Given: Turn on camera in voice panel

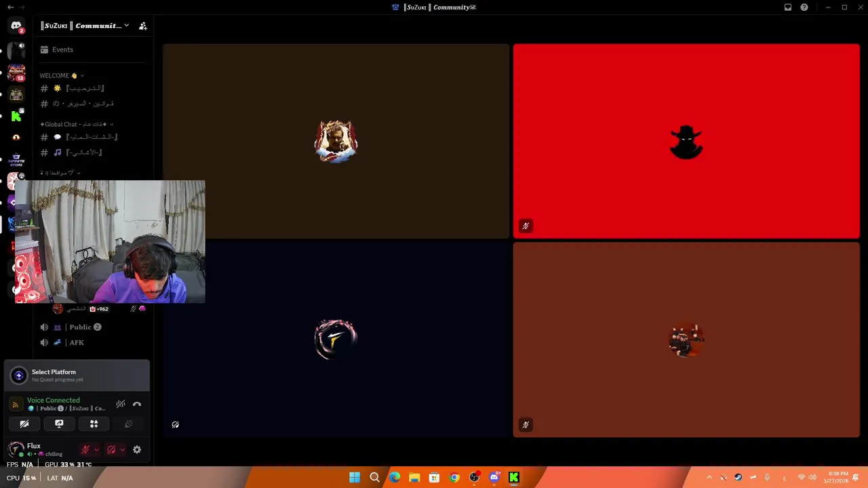Looking at the screenshot, I should (24, 424).
